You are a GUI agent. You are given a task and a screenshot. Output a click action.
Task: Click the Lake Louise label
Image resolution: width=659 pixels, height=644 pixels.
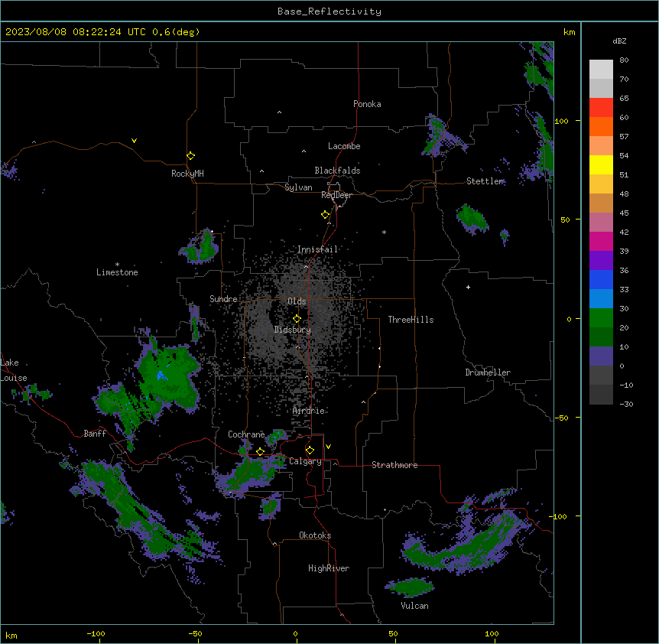12,370
